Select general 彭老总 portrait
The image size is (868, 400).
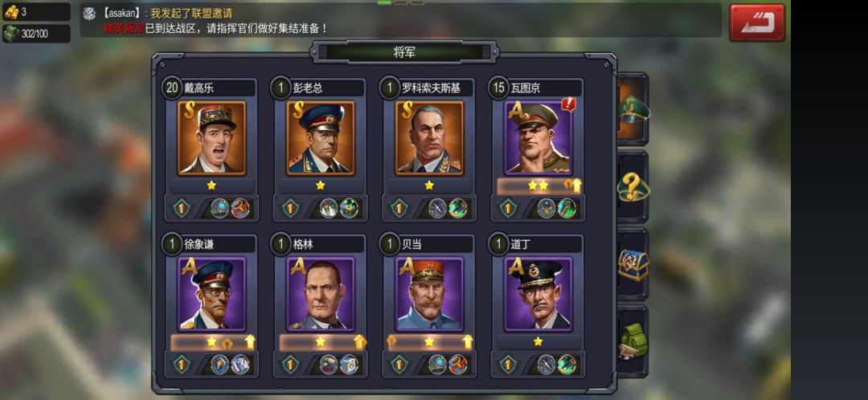tap(320, 138)
